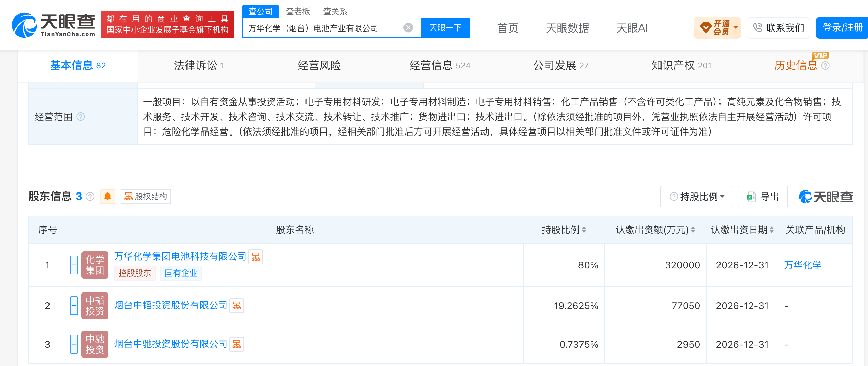Expand row of 万华化学集团电池科技有限公司
Viewport: 868px width, 366px height.
tap(74, 265)
